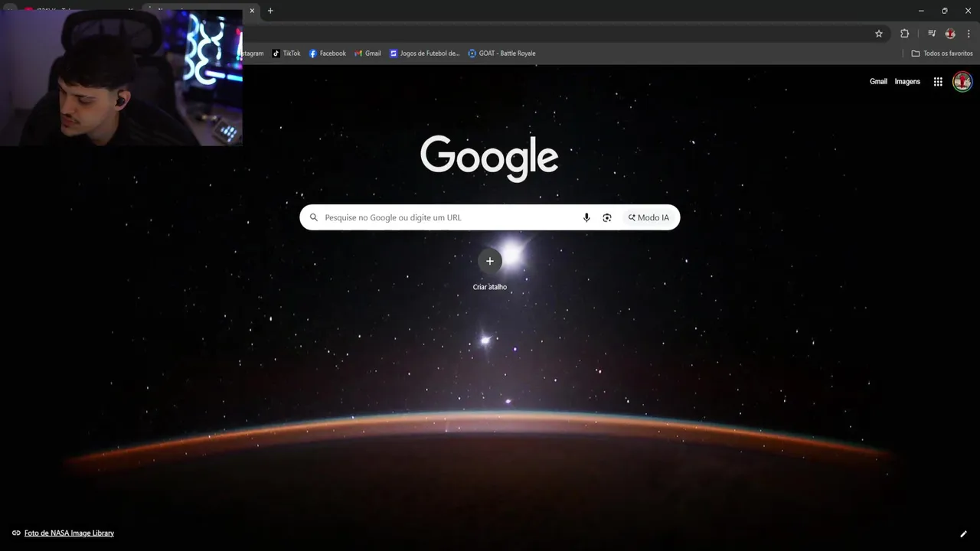Click the magnifier icon in search box
980x551 pixels.
(313, 217)
